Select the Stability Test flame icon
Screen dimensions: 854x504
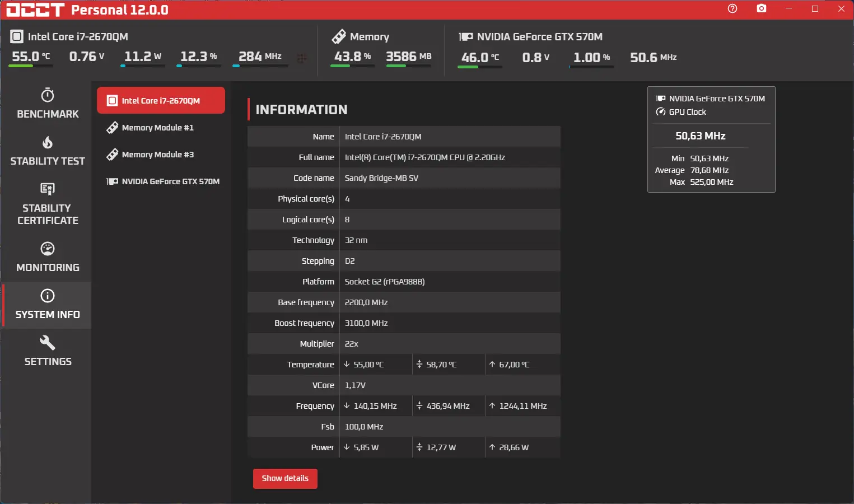point(48,142)
